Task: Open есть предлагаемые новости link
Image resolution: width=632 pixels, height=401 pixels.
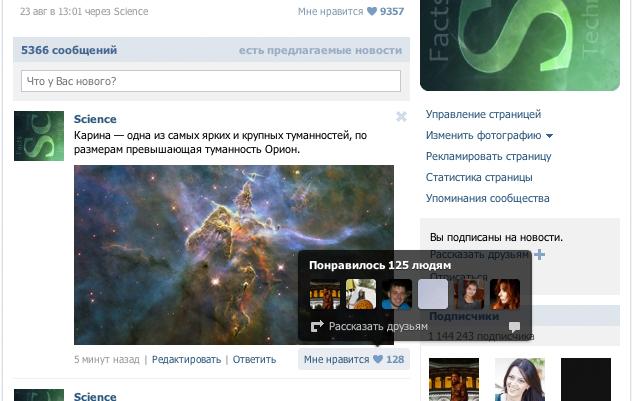Action: click(x=320, y=50)
